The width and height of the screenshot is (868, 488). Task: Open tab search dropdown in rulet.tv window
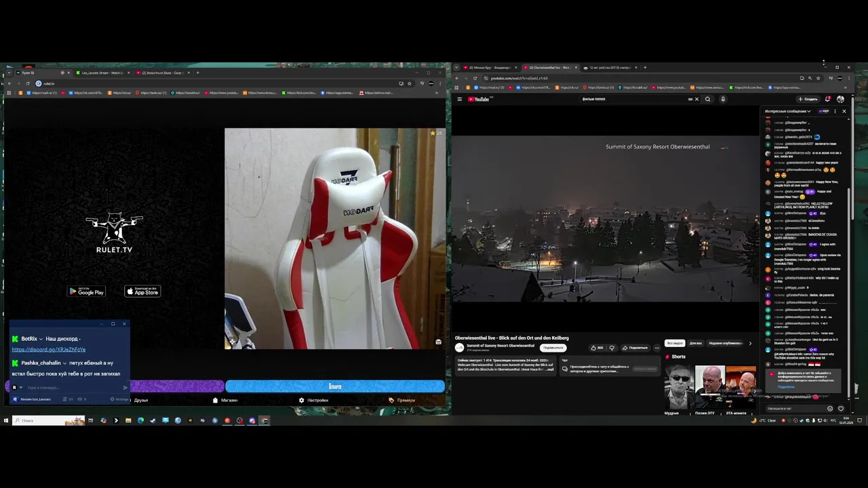[x=9, y=73]
